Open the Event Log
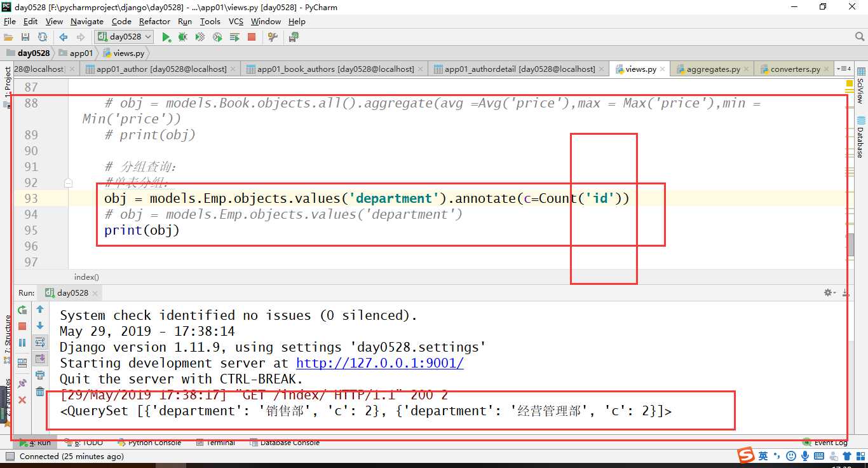 coord(825,443)
